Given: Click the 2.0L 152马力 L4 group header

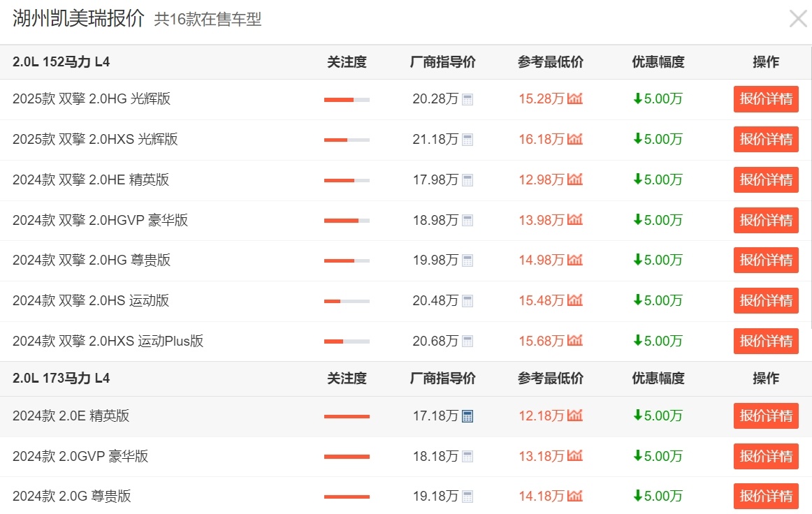Looking at the screenshot, I should 61,62.
